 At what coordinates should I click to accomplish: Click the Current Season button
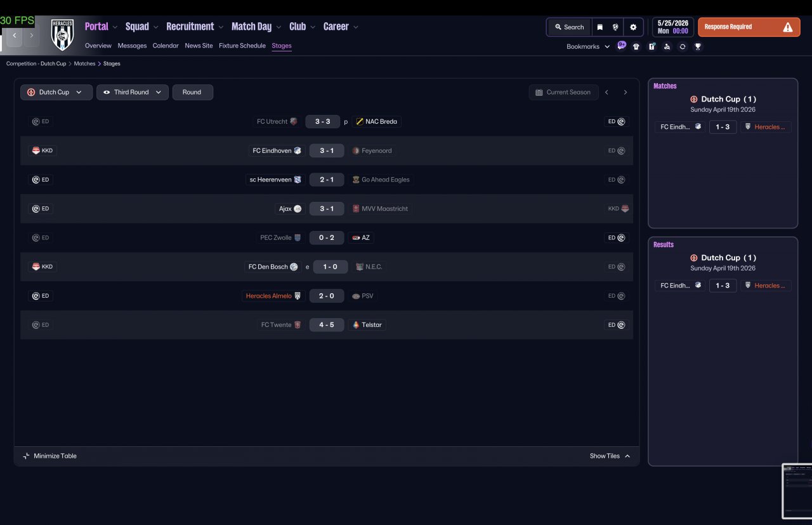click(x=563, y=92)
